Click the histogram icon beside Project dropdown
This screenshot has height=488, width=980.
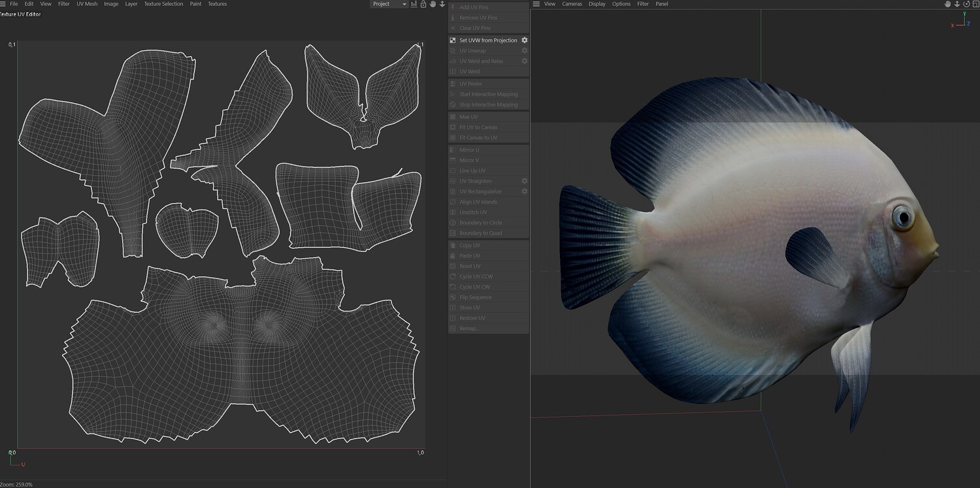coord(414,4)
